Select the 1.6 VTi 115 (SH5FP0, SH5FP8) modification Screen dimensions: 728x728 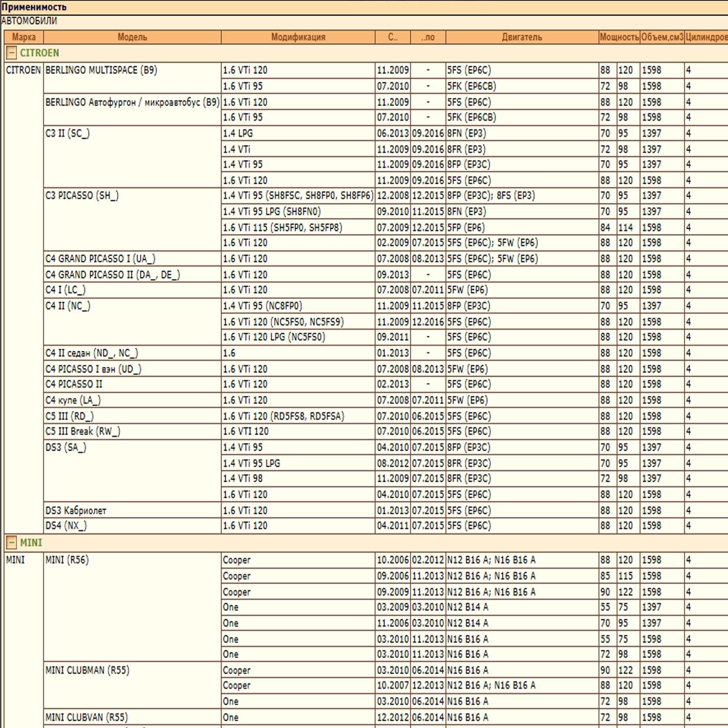coord(282,227)
